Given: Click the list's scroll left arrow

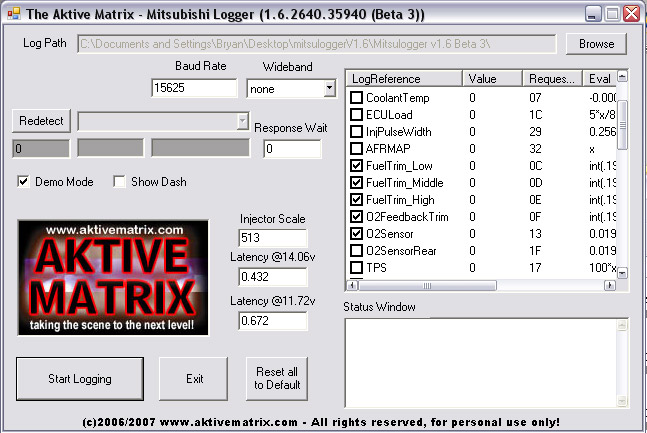Looking at the screenshot, I should 352,285.
